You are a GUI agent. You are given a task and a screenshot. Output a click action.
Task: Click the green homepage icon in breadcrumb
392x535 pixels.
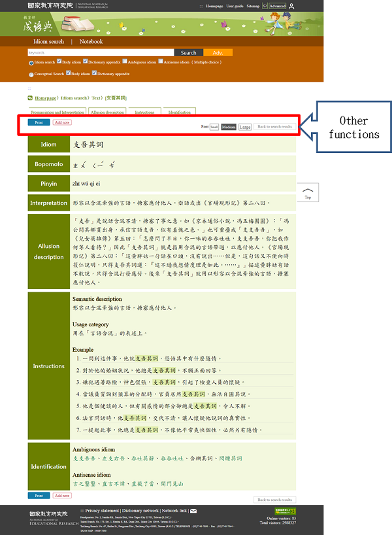point(31,98)
